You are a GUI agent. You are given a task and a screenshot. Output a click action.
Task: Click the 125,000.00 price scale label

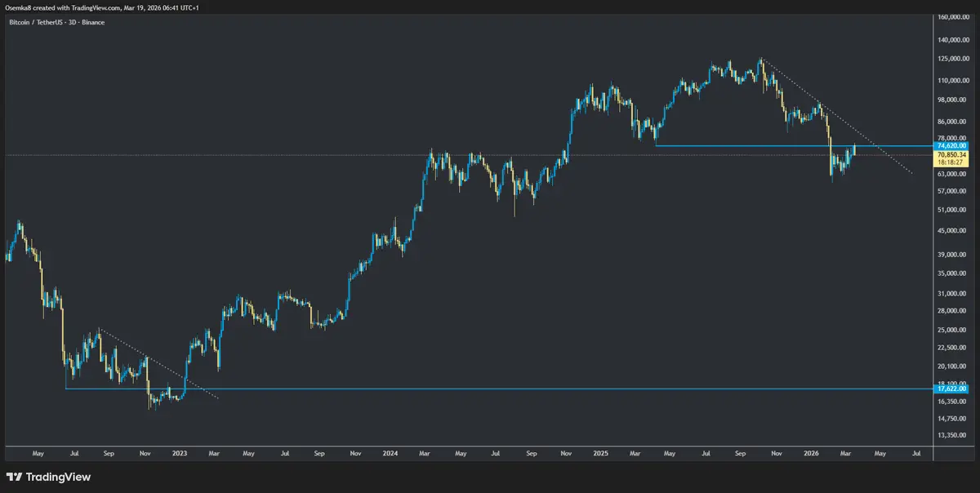tap(955, 60)
